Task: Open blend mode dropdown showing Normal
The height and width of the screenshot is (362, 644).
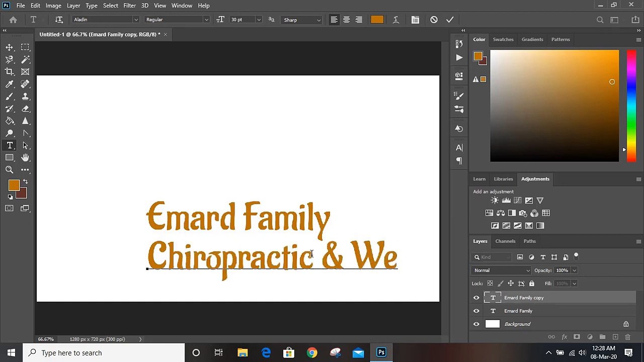Action: 502,270
